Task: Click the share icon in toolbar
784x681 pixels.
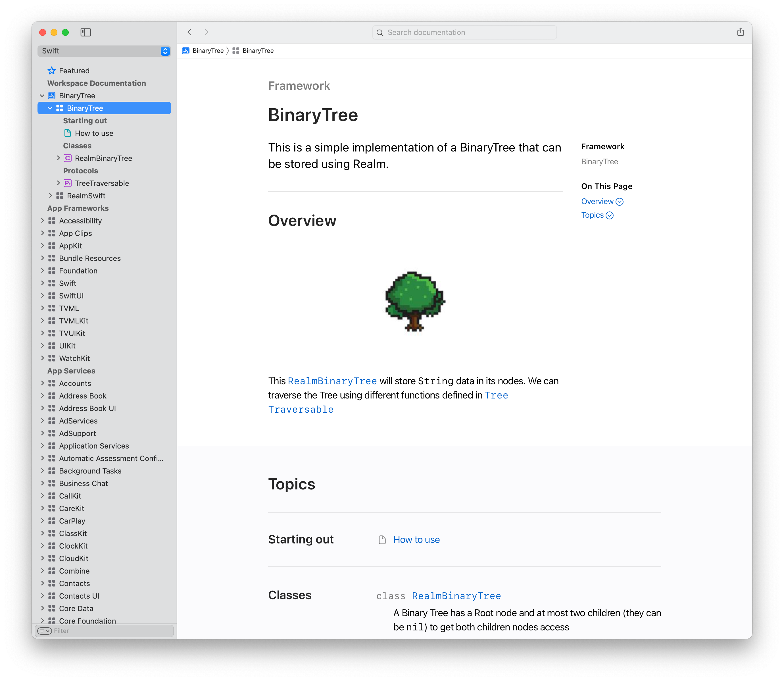Action: click(x=740, y=32)
